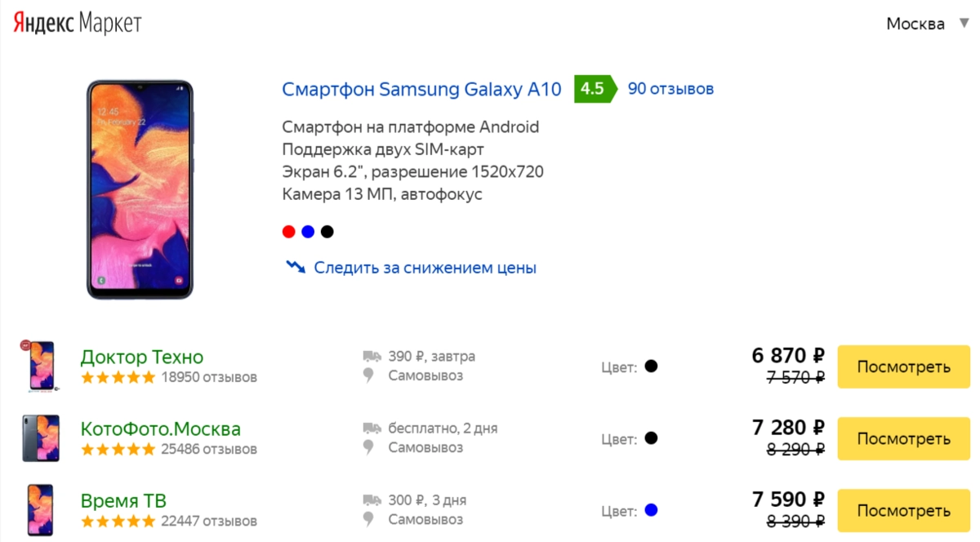Open the Москва city dropdown

(927, 24)
